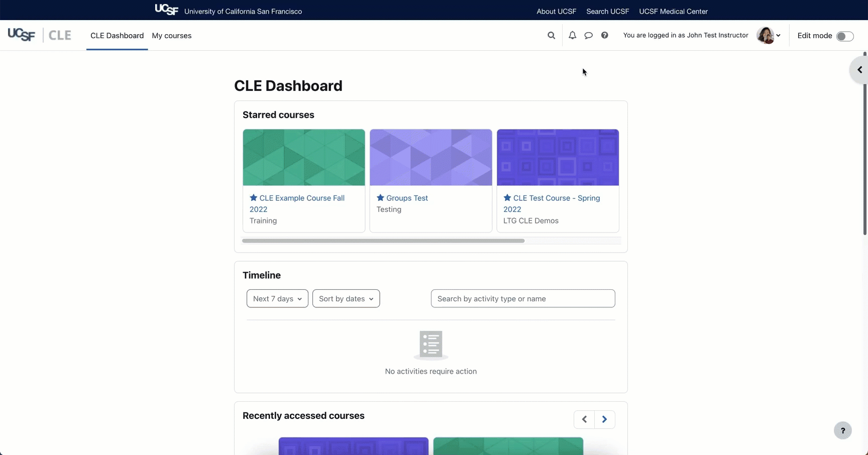The image size is (868, 455).
Task: Click 'No activities require action' text
Action: pos(431,371)
